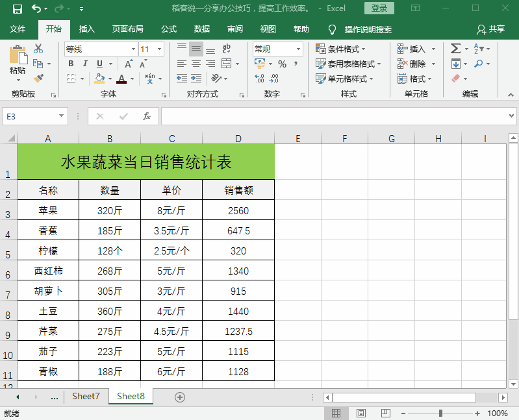Expand the number format dropdown showing 常规
Image resolution: width=519 pixels, height=420 pixels.
(x=299, y=49)
